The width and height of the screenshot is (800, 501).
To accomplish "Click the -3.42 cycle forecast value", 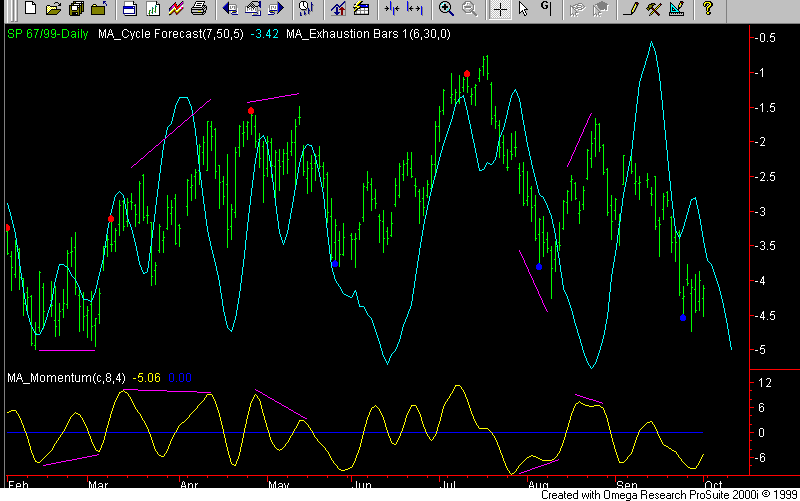I will coord(265,34).
